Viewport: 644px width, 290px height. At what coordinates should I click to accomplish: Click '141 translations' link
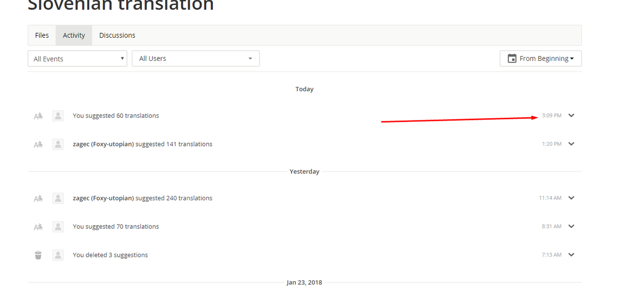click(189, 144)
